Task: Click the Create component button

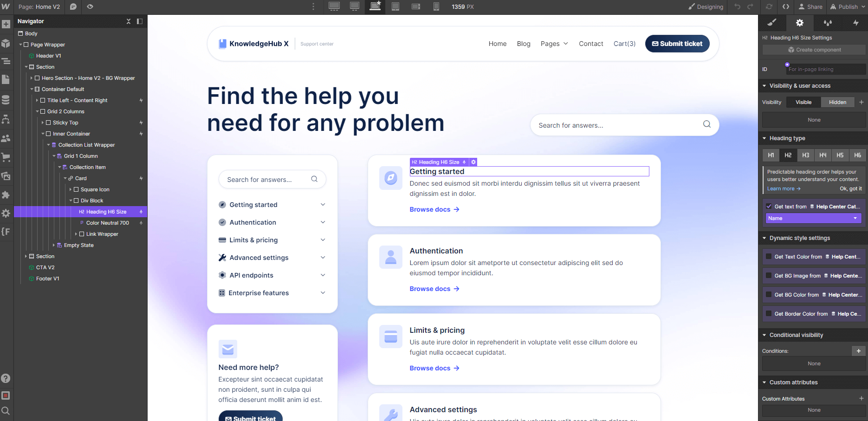Action: 813,50
